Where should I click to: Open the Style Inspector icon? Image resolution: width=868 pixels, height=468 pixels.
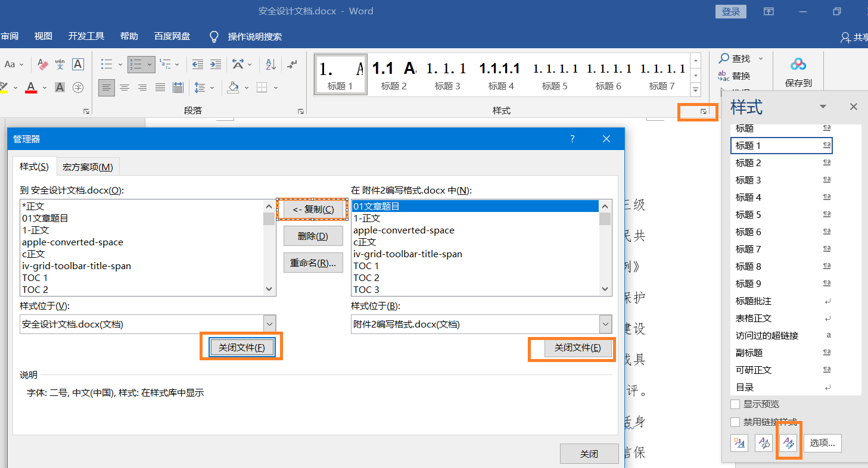coord(764,442)
